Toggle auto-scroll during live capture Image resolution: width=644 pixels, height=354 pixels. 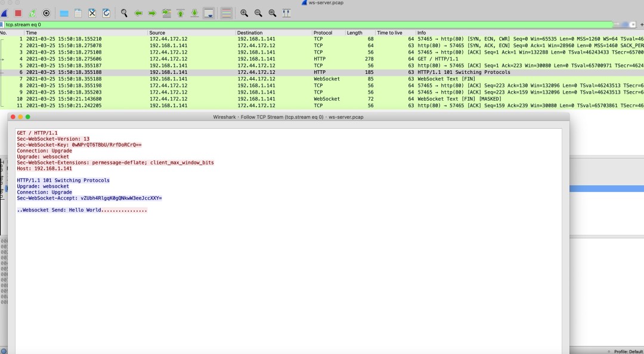(209, 13)
